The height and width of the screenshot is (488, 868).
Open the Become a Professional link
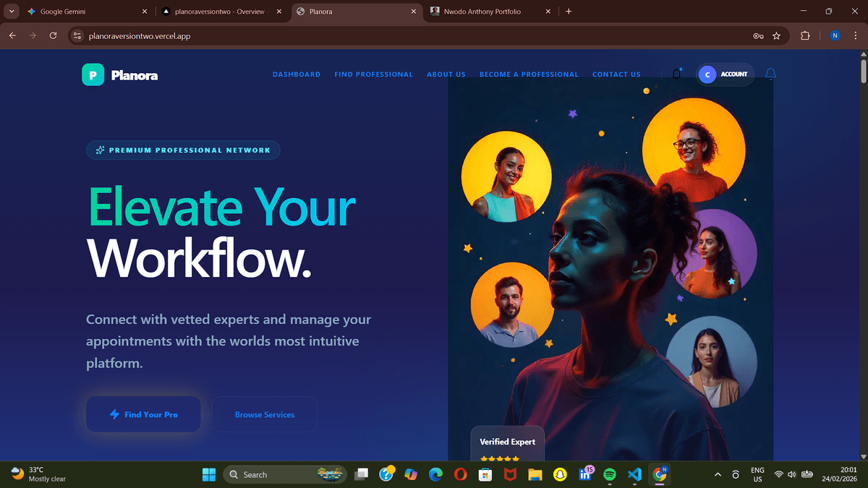(x=529, y=74)
